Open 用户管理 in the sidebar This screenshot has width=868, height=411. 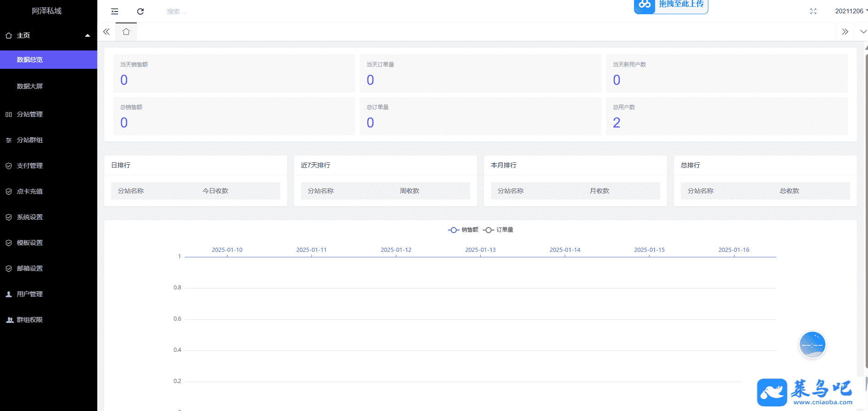30,294
